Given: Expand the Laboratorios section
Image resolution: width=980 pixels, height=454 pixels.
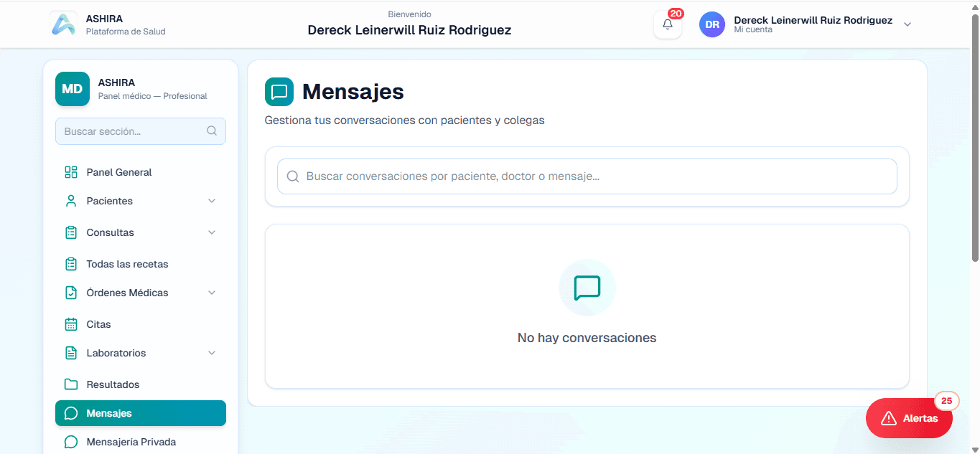Looking at the screenshot, I should 211,353.
